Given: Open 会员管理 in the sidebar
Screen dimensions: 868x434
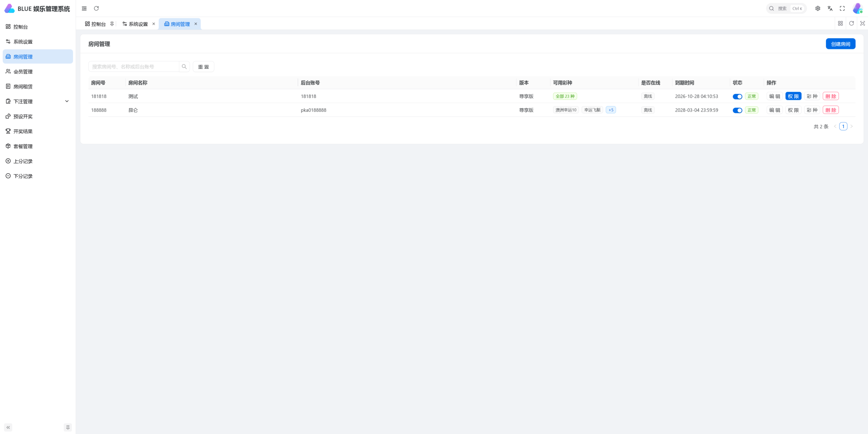Looking at the screenshot, I should coord(38,71).
